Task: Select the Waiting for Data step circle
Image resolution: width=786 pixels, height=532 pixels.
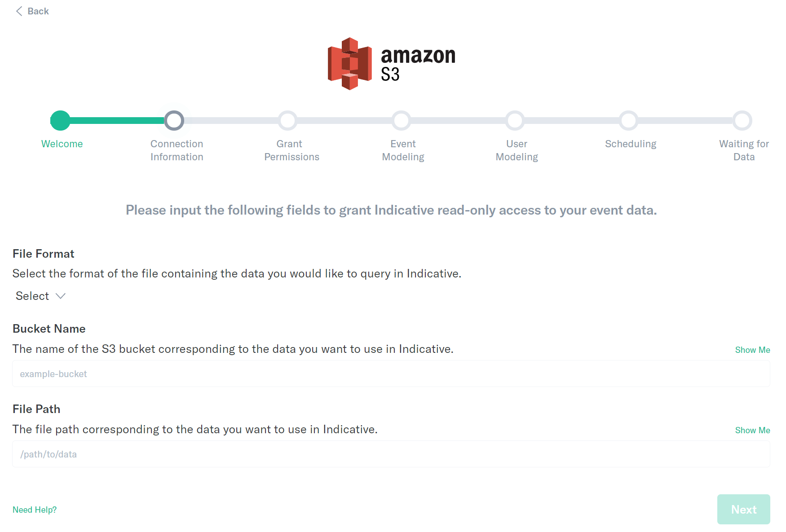Action: point(742,120)
